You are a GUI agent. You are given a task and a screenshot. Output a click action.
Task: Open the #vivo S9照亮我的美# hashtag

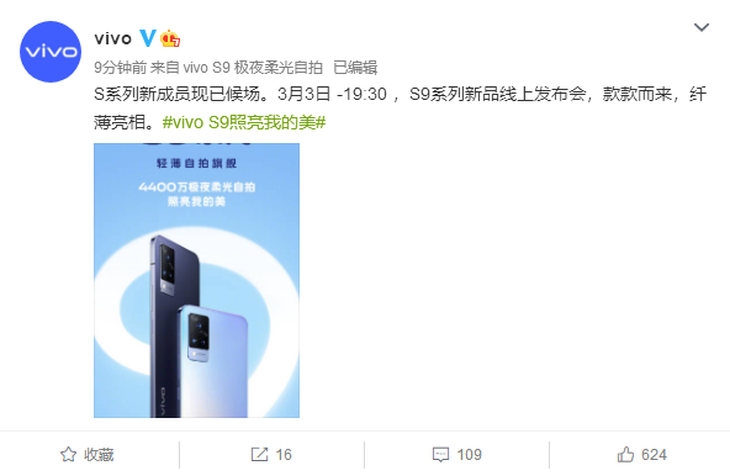coord(244,122)
